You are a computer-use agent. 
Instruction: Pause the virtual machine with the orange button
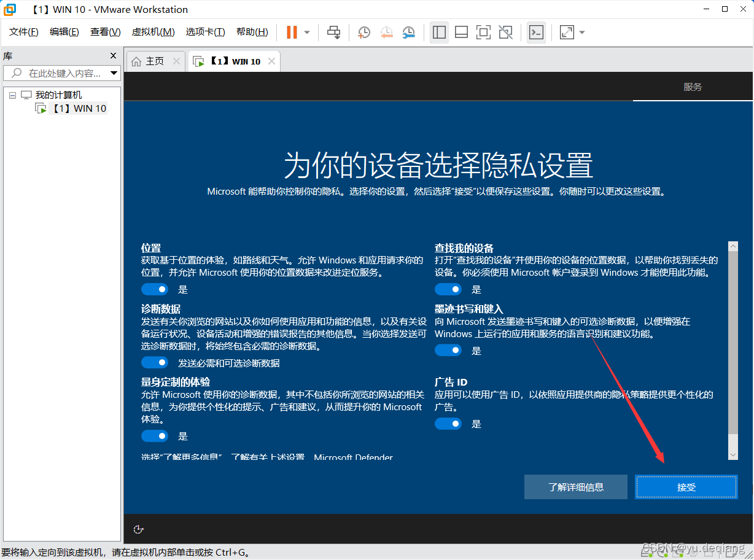coord(292,32)
